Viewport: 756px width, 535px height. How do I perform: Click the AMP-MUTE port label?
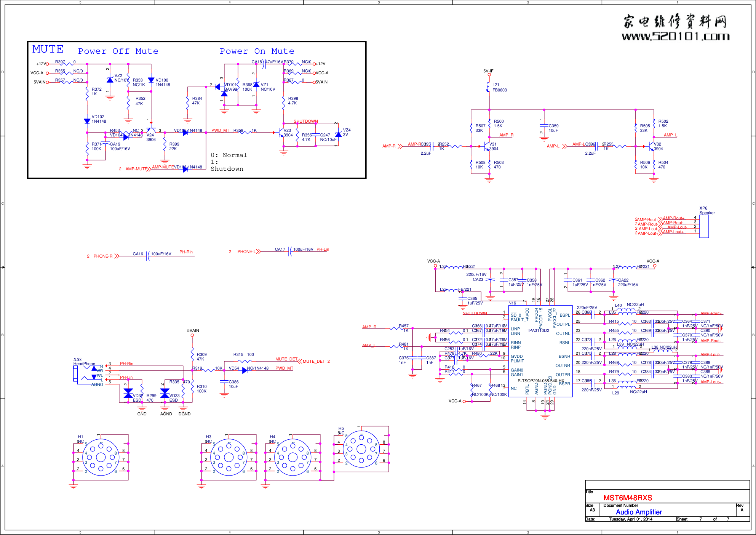[x=136, y=169]
